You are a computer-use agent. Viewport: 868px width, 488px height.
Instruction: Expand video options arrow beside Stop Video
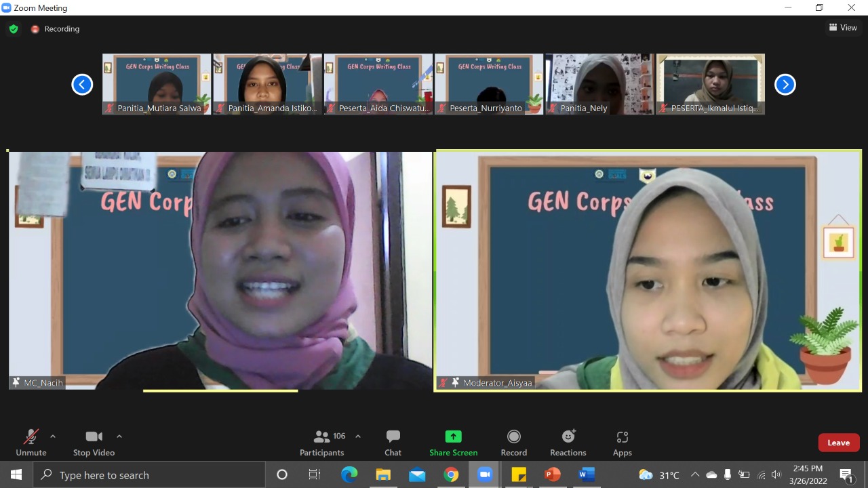click(119, 436)
